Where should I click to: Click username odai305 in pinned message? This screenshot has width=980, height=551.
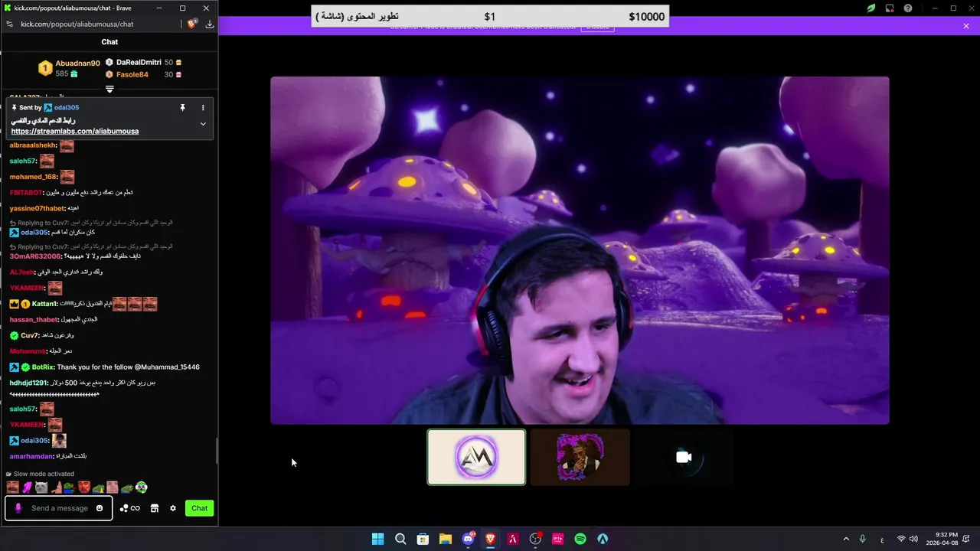pos(67,108)
